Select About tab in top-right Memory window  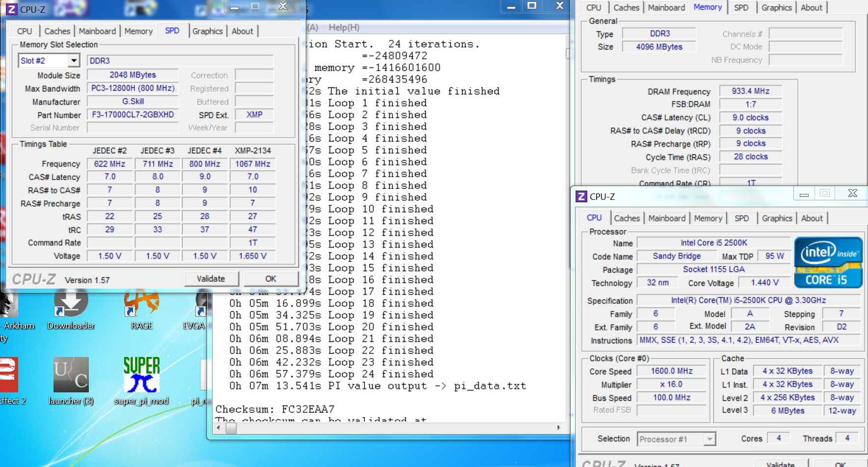coord(812,7)
